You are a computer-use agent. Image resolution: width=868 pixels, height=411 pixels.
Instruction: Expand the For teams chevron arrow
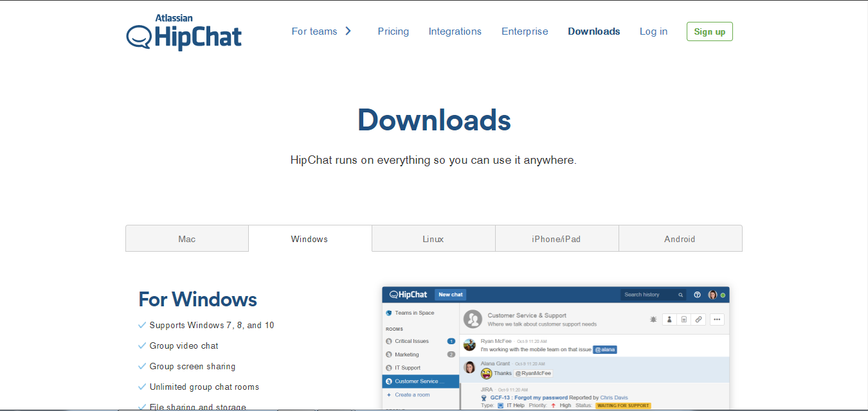(x=348, y=31)
